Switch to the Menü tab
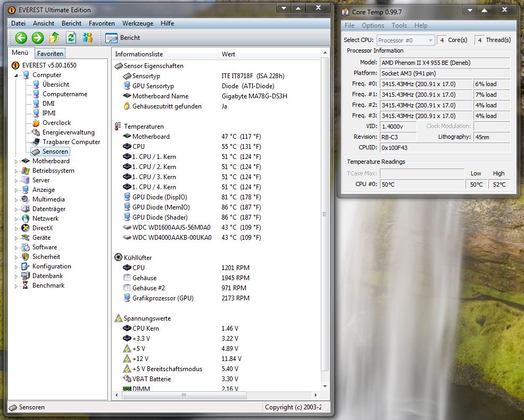This screenshot has width=524, height=420. [x=20, y=53]
